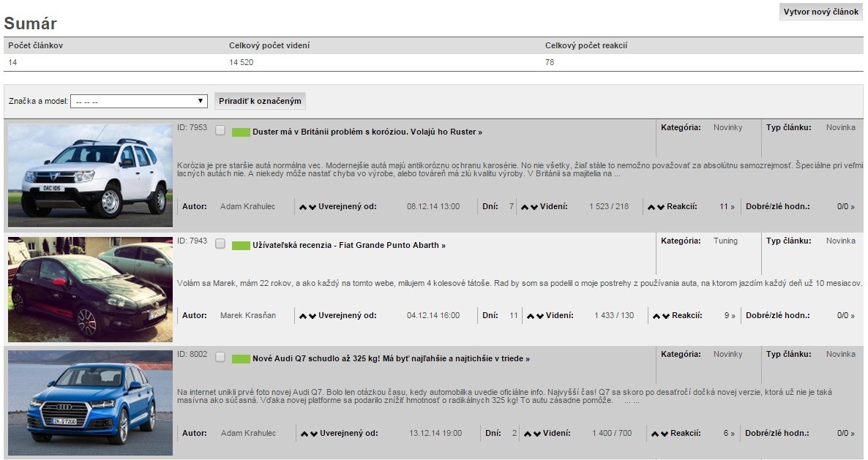This screenshot has height=460, width=868.
Task: Open the Značka a model dropdown
Action: 139,101
